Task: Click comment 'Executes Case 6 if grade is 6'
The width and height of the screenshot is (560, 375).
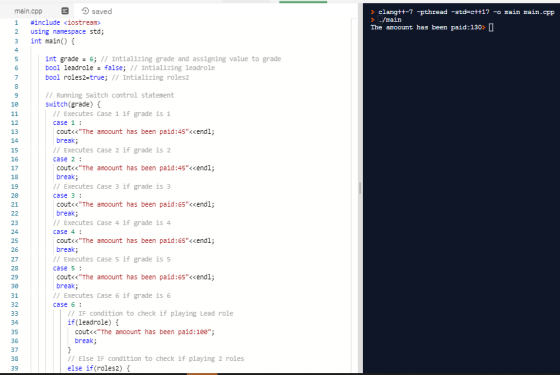Action: pos(111,296)
